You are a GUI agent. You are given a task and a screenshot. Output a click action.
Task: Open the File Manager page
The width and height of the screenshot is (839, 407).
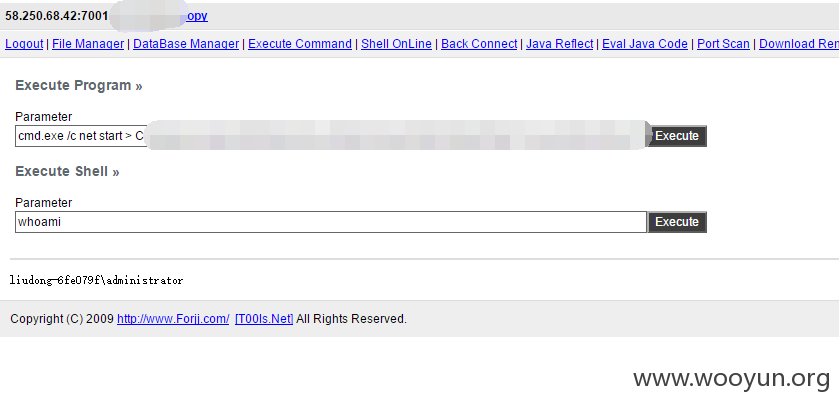pyautogui.click(x=88, y=44)
